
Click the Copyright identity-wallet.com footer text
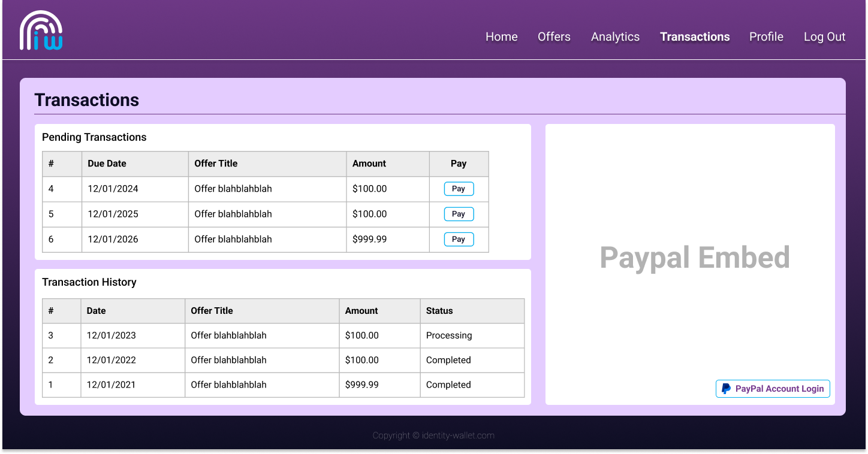433,435
